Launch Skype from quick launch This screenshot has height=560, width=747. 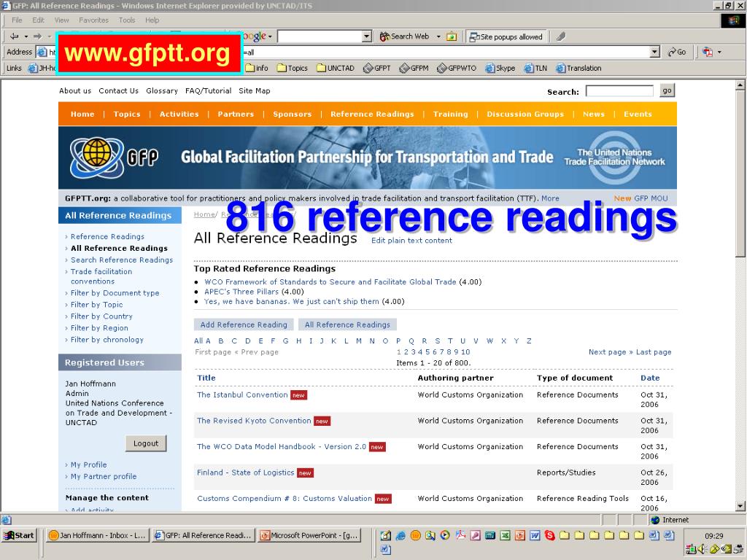coord(550,535)
